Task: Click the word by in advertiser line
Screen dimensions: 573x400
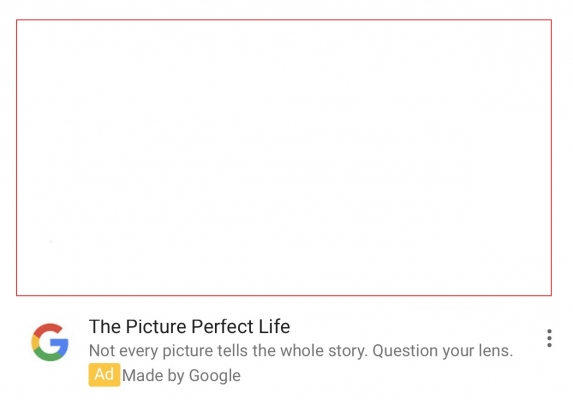Action: coord(176,376)
